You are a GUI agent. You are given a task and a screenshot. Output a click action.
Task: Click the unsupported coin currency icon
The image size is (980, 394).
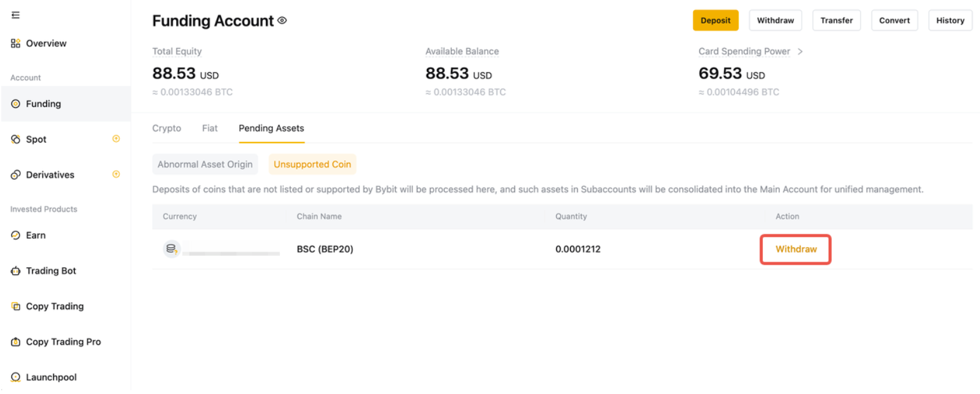(x=171, y=249)
